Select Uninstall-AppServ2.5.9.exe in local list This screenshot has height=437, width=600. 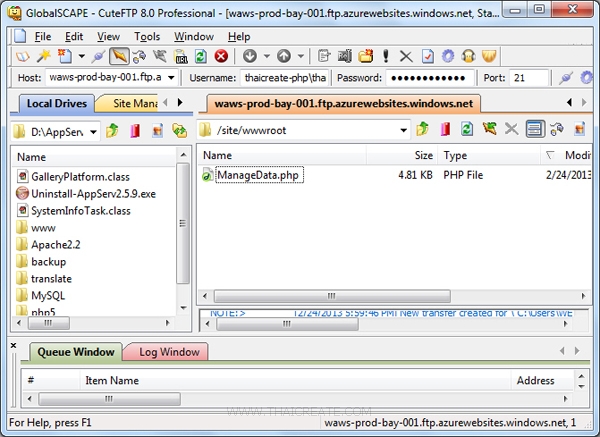[x=93, y=194]
